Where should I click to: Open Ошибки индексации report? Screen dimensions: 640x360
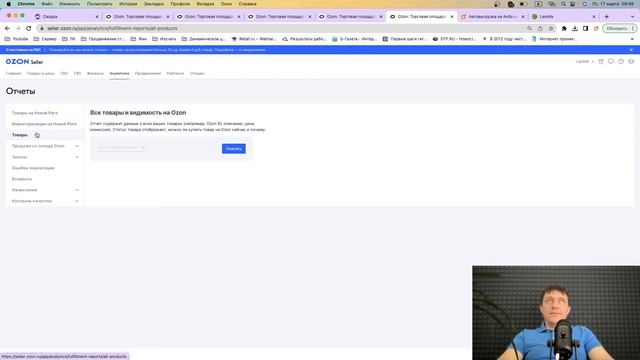pos(33,168)
